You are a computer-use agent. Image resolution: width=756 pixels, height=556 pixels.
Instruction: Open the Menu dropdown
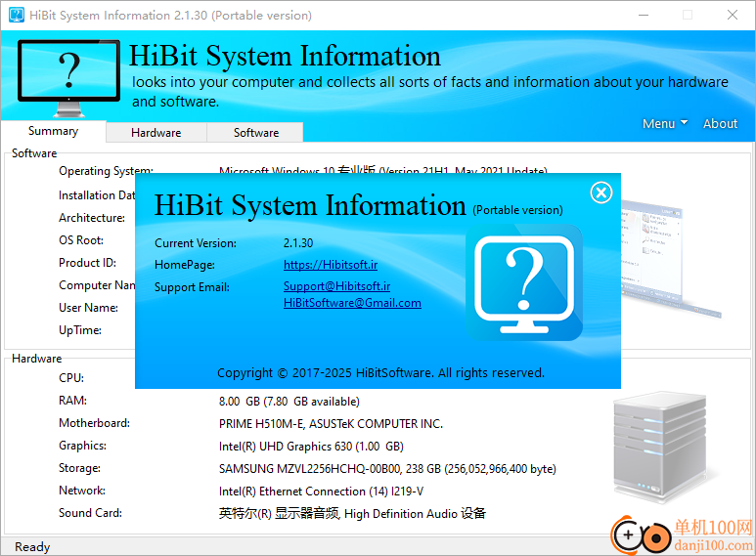tap(665, 124)
